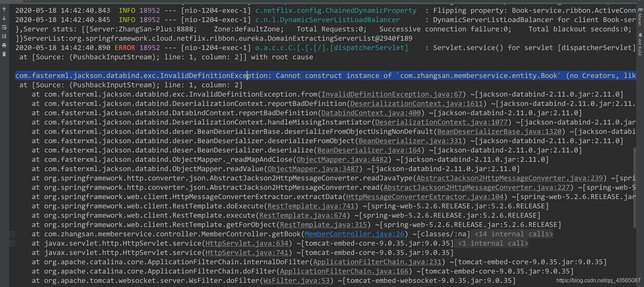Image resolution: width=644 pixels, height=287 pixels.
Task: Click c.n.l.DynamicServerListLoadBalancer logger name
Action: point(328,20)
